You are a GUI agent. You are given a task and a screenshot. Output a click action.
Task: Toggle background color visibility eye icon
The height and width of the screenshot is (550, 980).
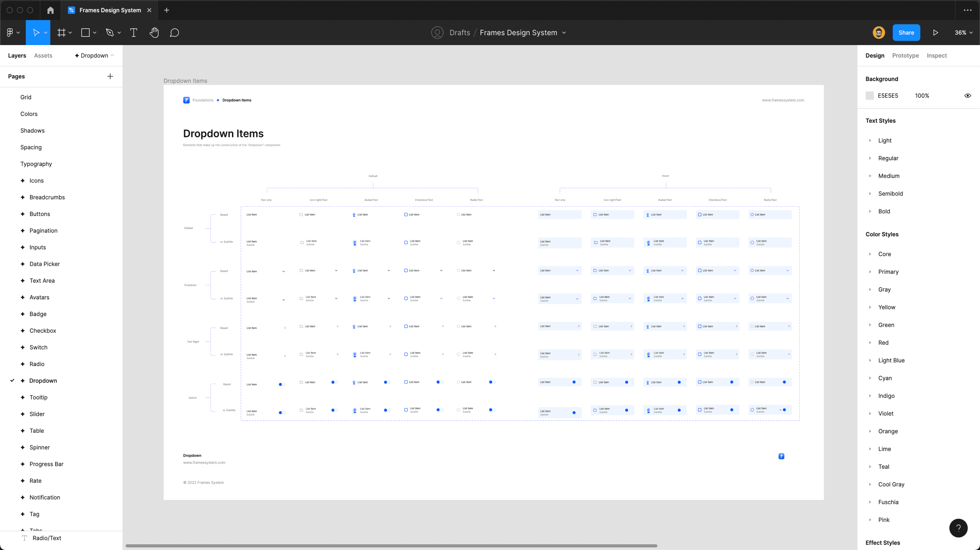968,96
